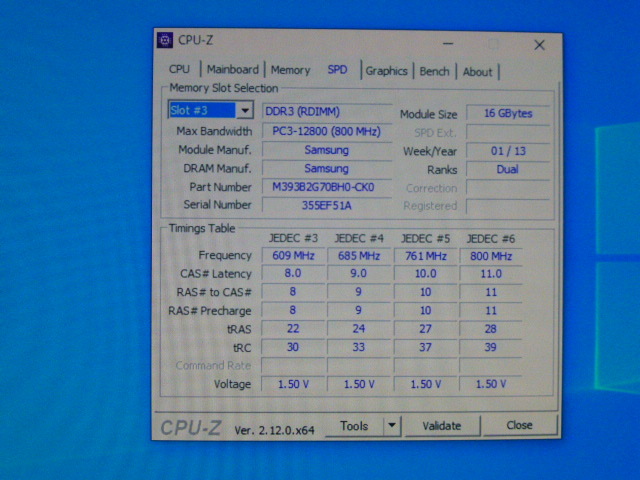Viewport: 640px width, 480px height.
Task: Click the 609 MHz frequency cell
Action: coord(293,256)
